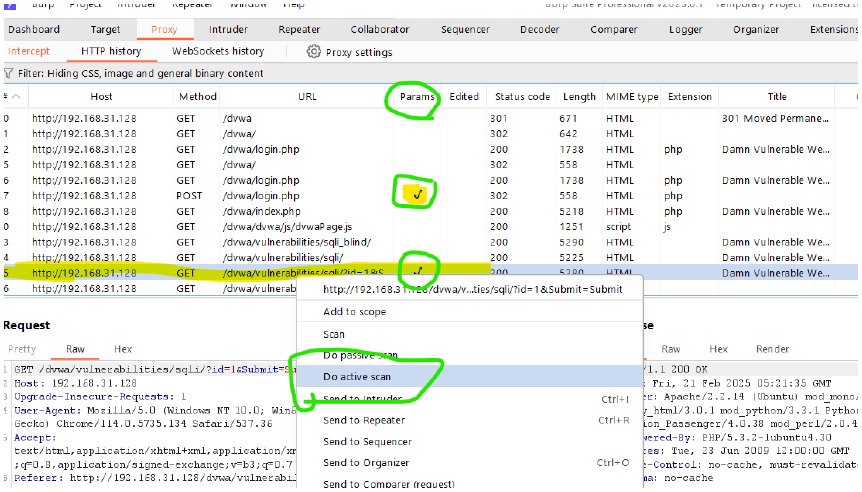This screenshot has height=492, width=862.
Task: Click length value 5218
Action: click(571, 211)
